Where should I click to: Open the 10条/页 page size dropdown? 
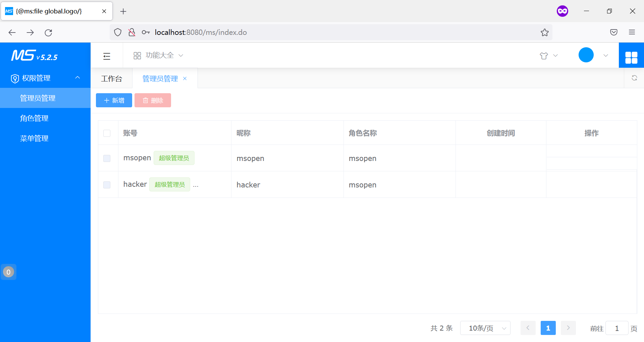485,328
